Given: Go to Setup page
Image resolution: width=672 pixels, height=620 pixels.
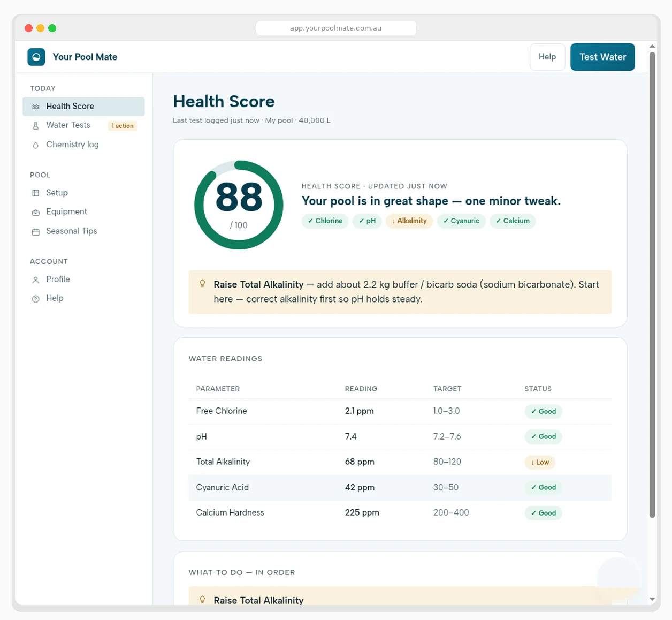Looking at the screenshot, I should tap(83, 193).
